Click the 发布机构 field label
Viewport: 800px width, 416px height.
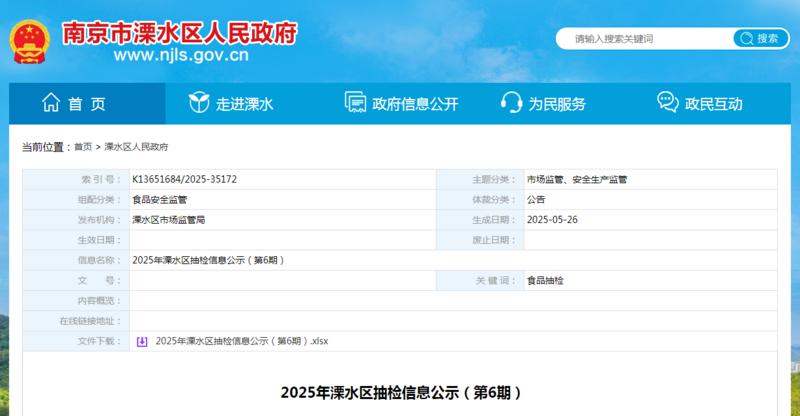tap(99, 219)
